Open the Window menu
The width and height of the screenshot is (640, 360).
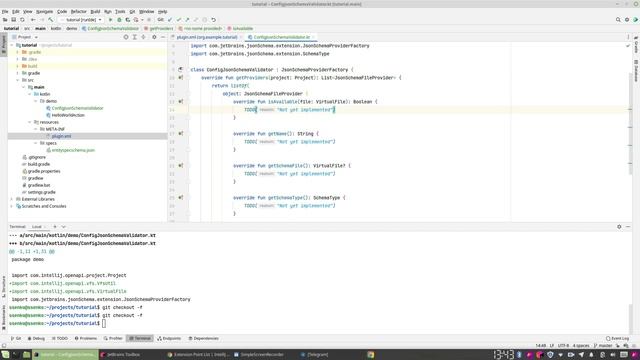coord(147,11)
